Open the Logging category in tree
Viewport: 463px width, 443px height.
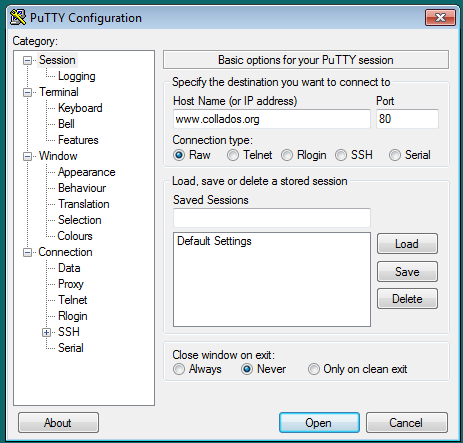pos(77,76)
